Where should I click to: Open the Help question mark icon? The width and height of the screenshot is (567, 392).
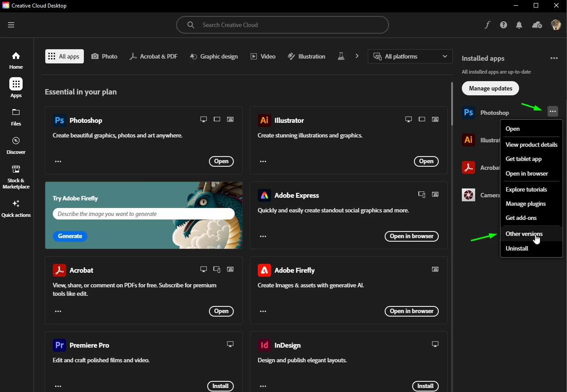coord(504,25)
